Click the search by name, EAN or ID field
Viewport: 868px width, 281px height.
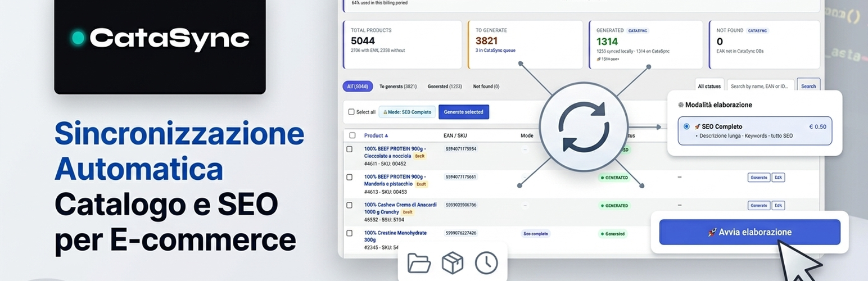click(761, 86)
